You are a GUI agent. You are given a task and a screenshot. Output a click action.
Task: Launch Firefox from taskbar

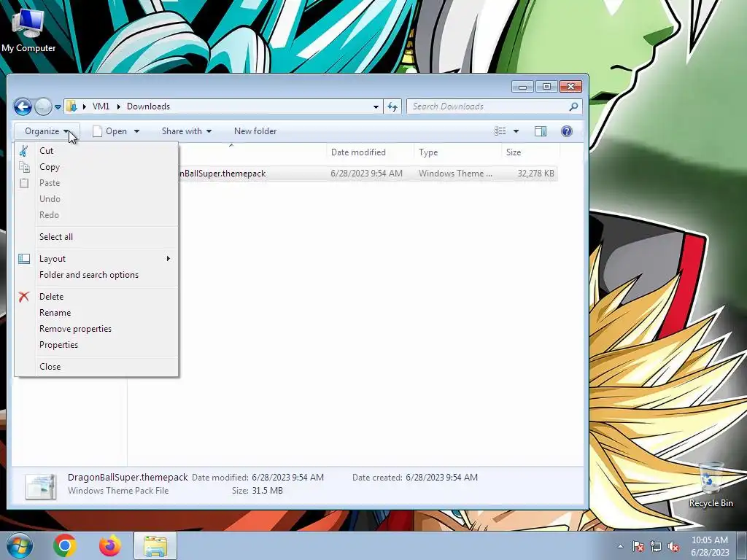(109, 545)
